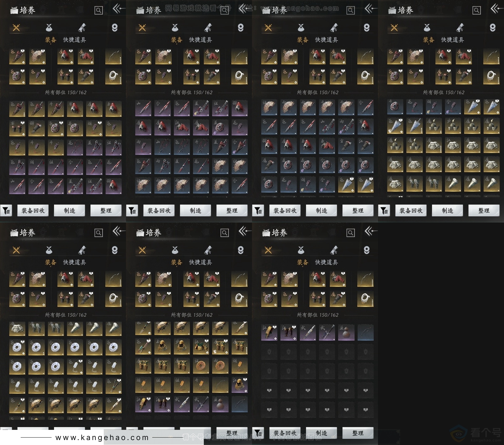Viewport: 504px width, 445px height.
Task: Open filter icon in the second top panel
Action: point(132,211)
